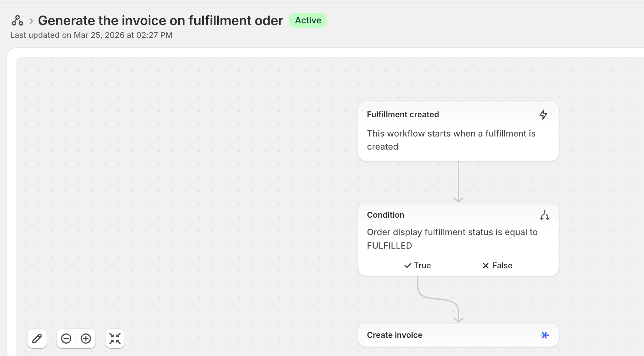The height and width of the screenshot is (356, 644).
Task: Click the lightning trigger icon on Fulfillment created
Action: click(543, 115)
